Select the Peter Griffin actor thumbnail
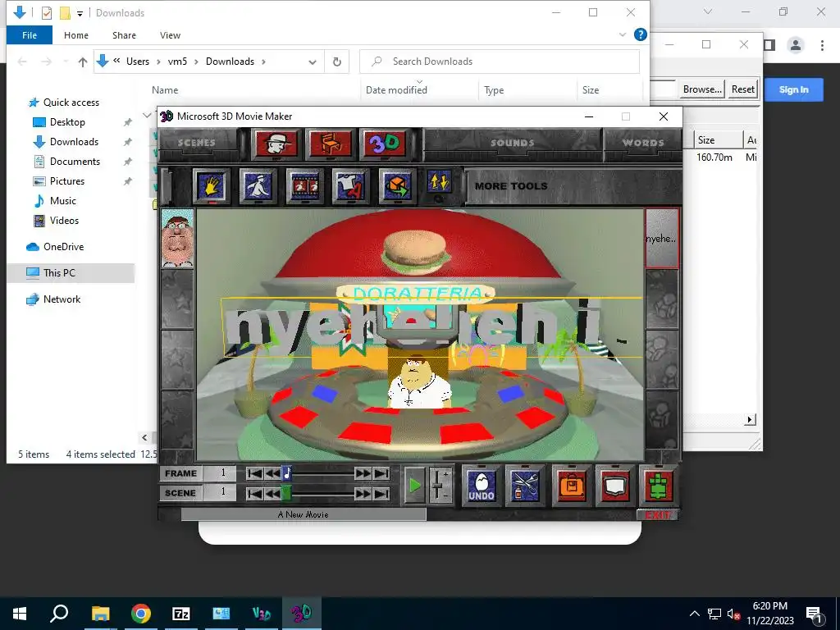The width and height of the screenshot is (840, 630). [x=177, y=239]
